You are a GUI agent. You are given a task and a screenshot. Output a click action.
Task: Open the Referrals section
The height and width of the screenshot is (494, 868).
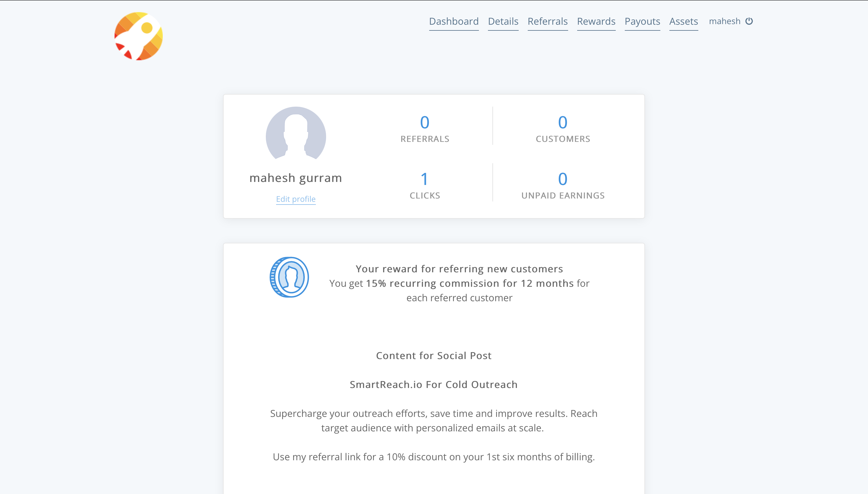pyautogui.click(x=547, y=21)
